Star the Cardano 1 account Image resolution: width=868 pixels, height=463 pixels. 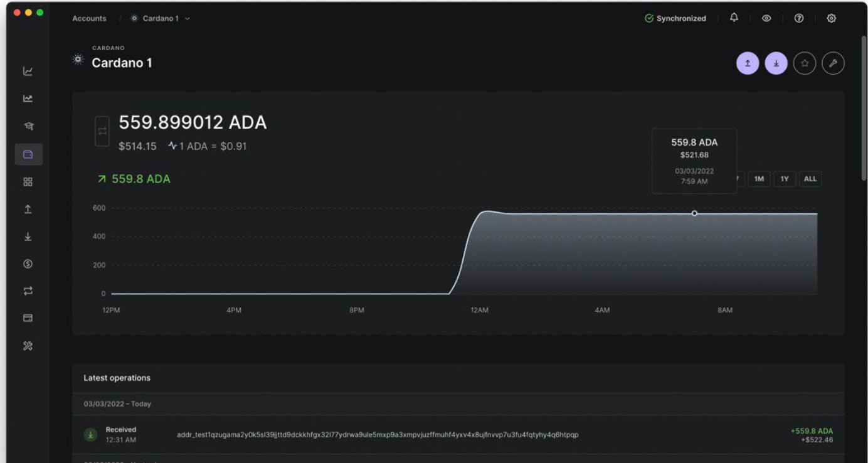(805, 63)
